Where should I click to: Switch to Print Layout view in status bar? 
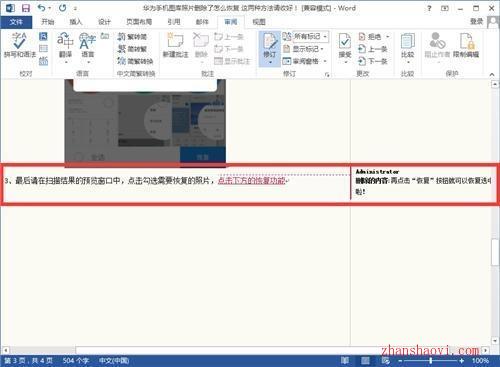click(x=365, y=360)
